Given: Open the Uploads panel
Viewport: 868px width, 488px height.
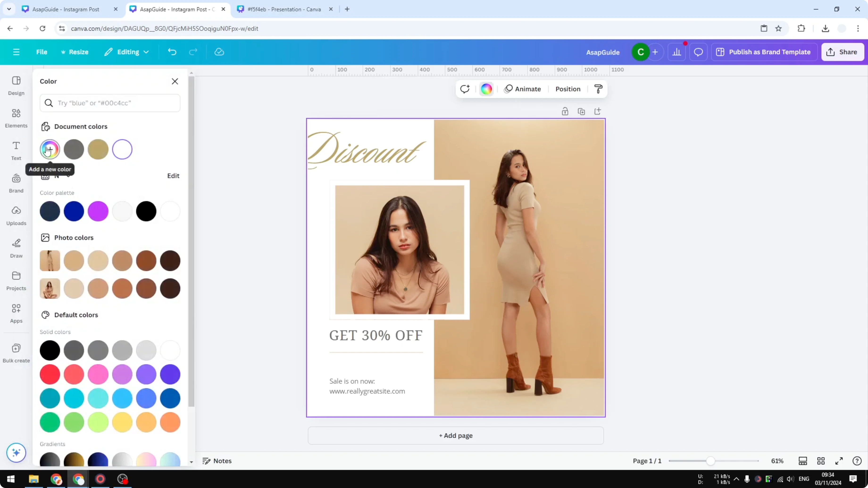Looking at the screenshot, I should [16, 215].
